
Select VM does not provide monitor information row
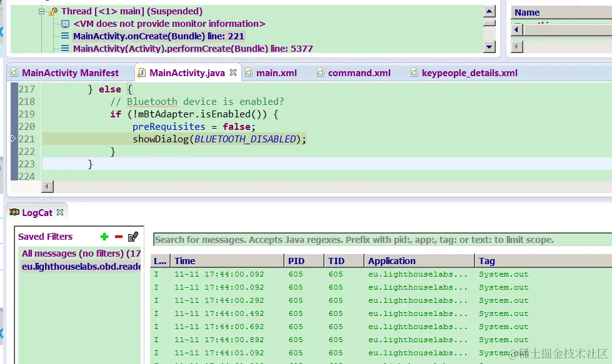click(169, 24)
